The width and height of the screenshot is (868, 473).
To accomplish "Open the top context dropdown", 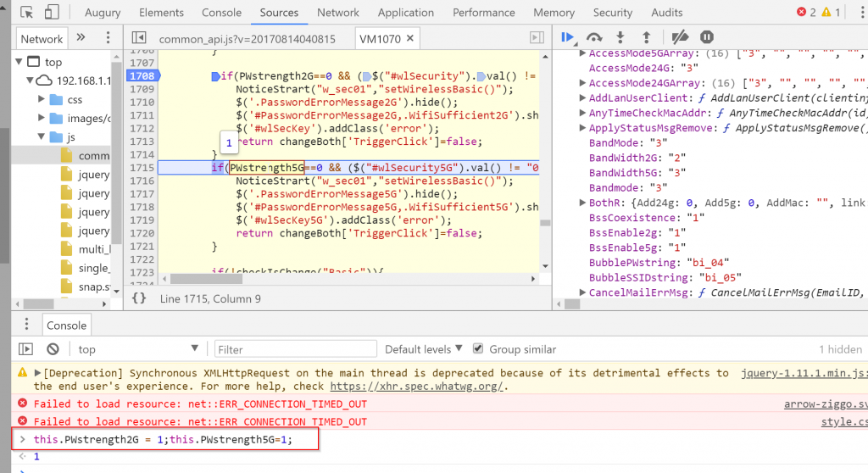I will click(x=137, y=349).
